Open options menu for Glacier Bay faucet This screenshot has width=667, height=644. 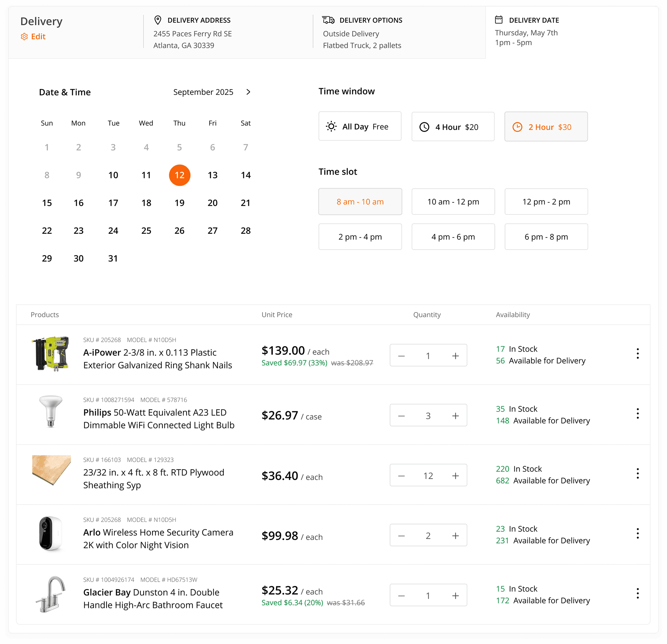click(x=637, y=593)
